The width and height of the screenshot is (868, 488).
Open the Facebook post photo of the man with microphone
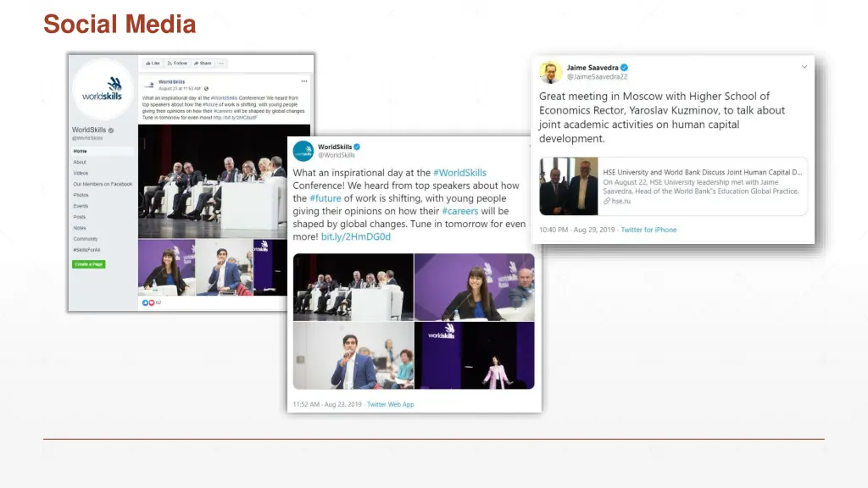(x=224, y=267)
